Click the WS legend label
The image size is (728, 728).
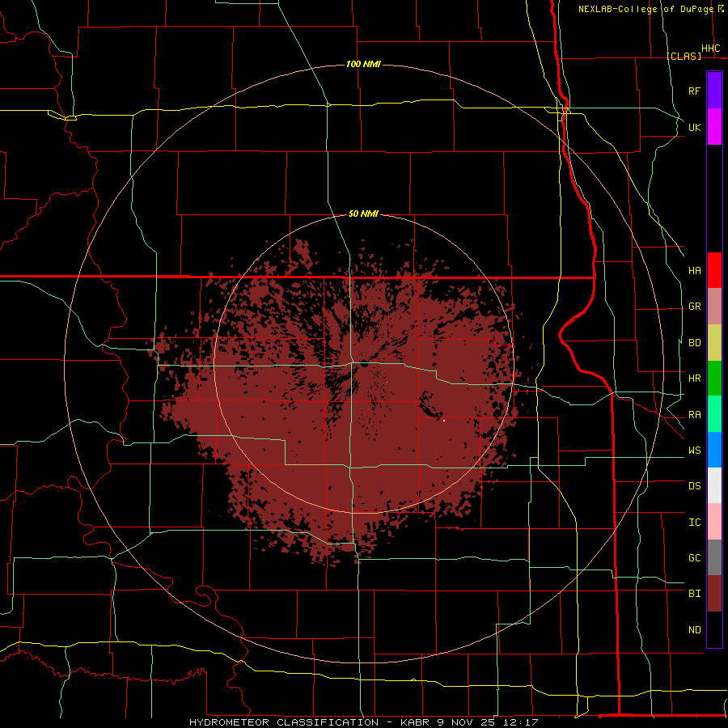coord(695,451)
